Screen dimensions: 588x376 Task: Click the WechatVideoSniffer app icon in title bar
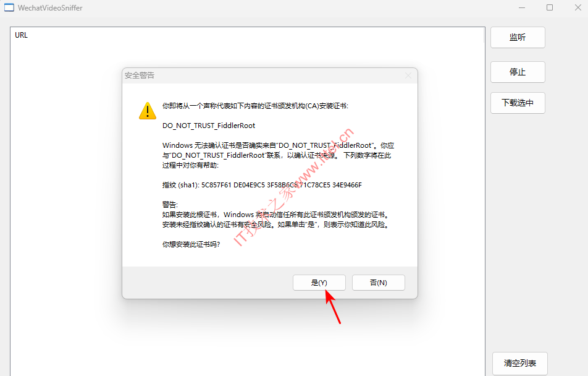pos(9,7)
